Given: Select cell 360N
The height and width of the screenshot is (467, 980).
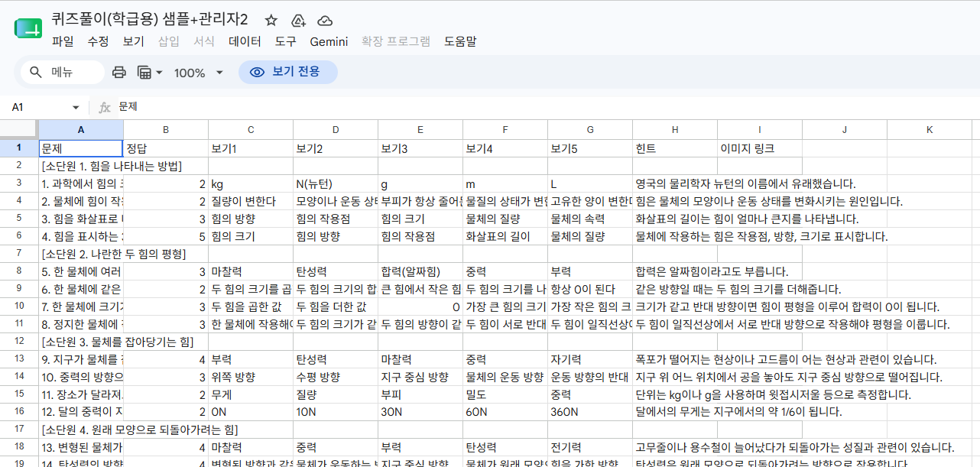Looking at the screenshot, I should (590, 411).
